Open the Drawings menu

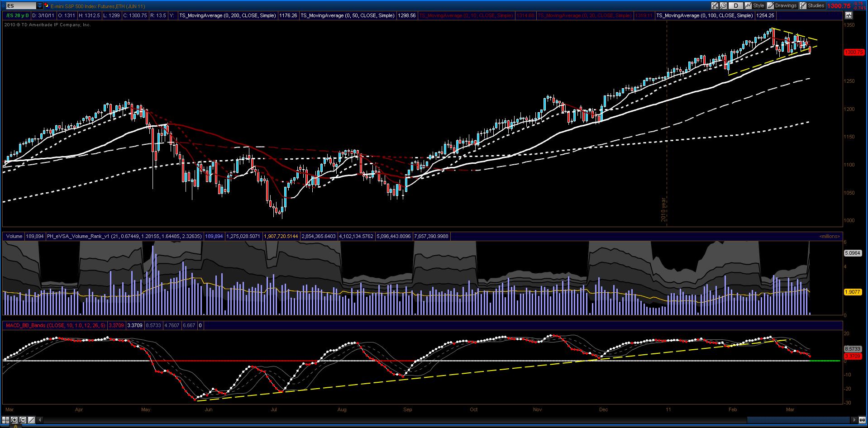(x=782, y=6)
